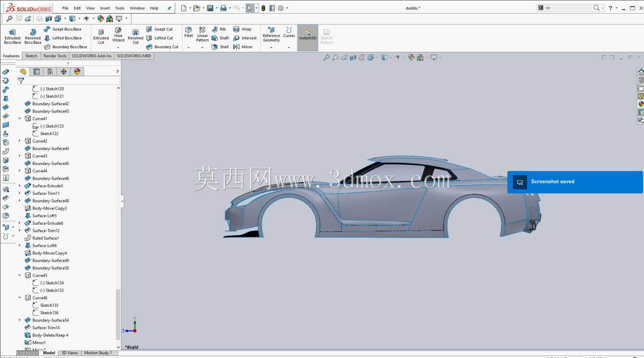Toggle the Select cursor tool
644x358 pixels.
(x=249, y=8)
